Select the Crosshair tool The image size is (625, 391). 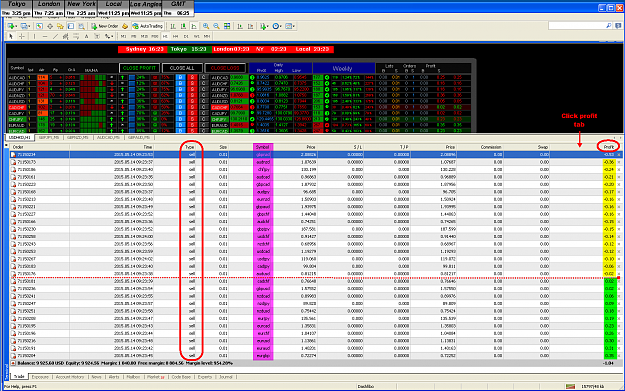click(x=22, y=36)
